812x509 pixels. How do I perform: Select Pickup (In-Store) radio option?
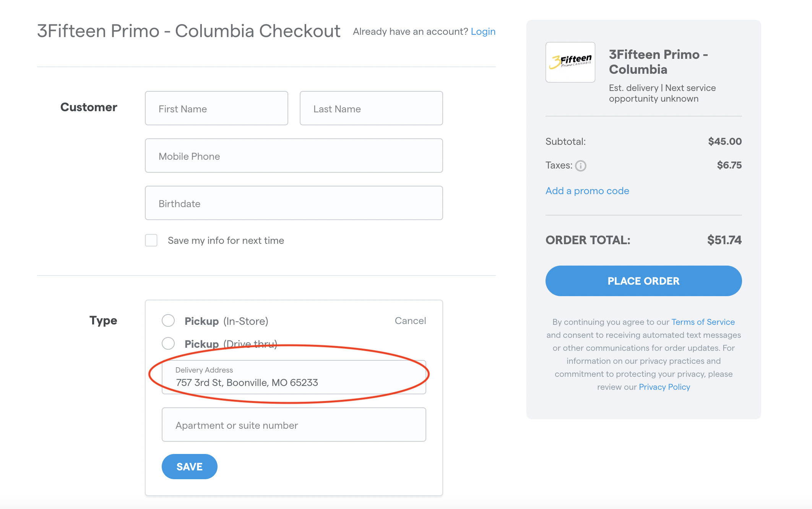click(x=168, y=321)
